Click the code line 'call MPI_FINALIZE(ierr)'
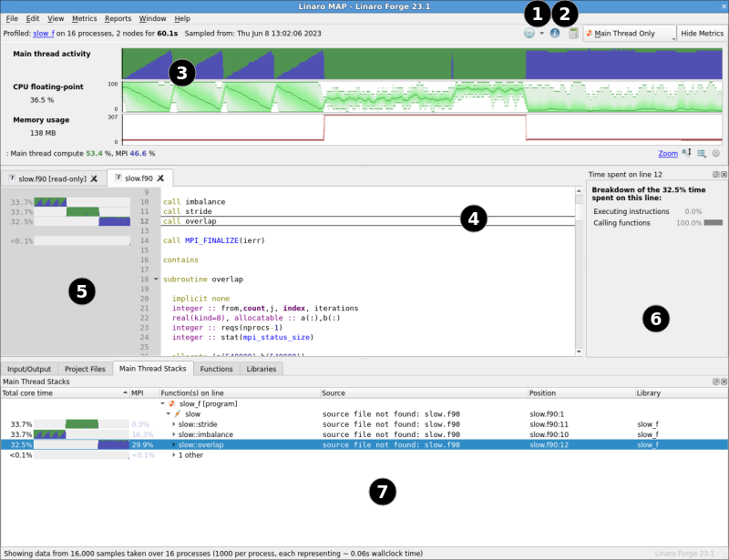Image resolution: width=729 pixels, height=560 pixels. (x=214, y=240)
